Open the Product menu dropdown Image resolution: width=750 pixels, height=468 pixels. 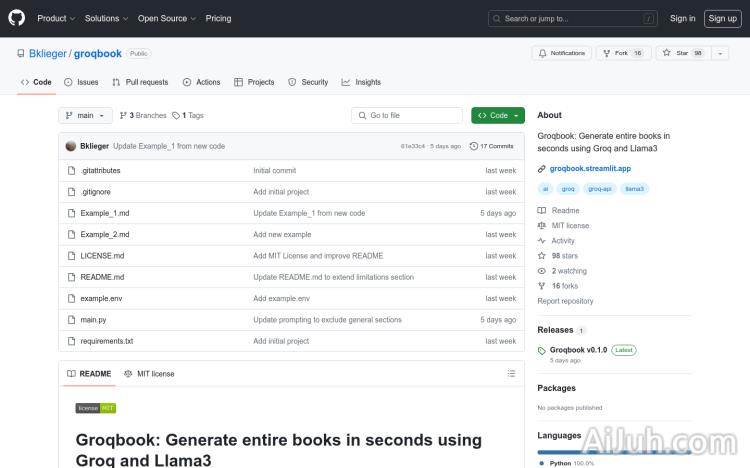(55, 18)
